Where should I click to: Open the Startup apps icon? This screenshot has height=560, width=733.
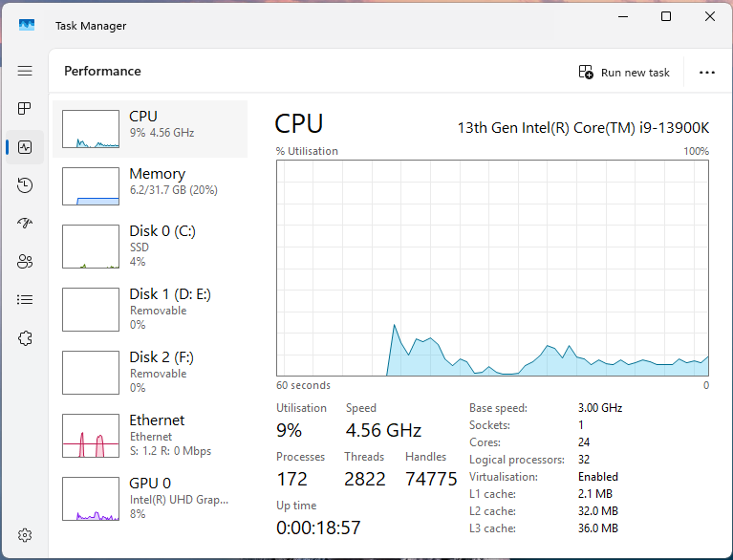(x=25, y=223)
